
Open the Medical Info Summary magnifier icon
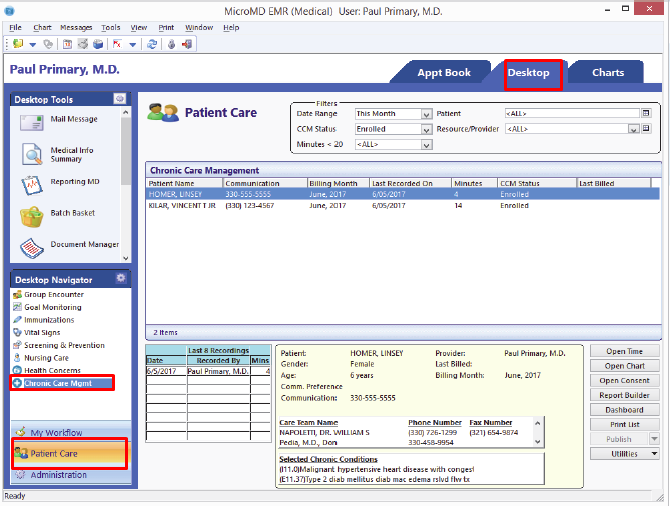32,154
